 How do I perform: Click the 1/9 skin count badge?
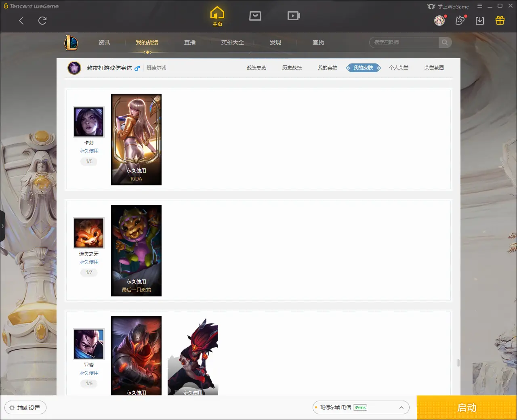tap(89, 384)
